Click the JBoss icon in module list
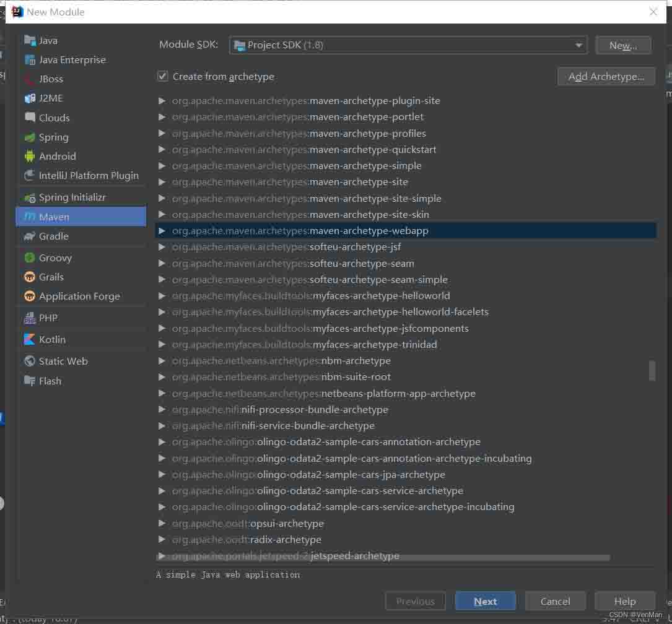This screenshot has height=624, width=672. tap(30, 79)
